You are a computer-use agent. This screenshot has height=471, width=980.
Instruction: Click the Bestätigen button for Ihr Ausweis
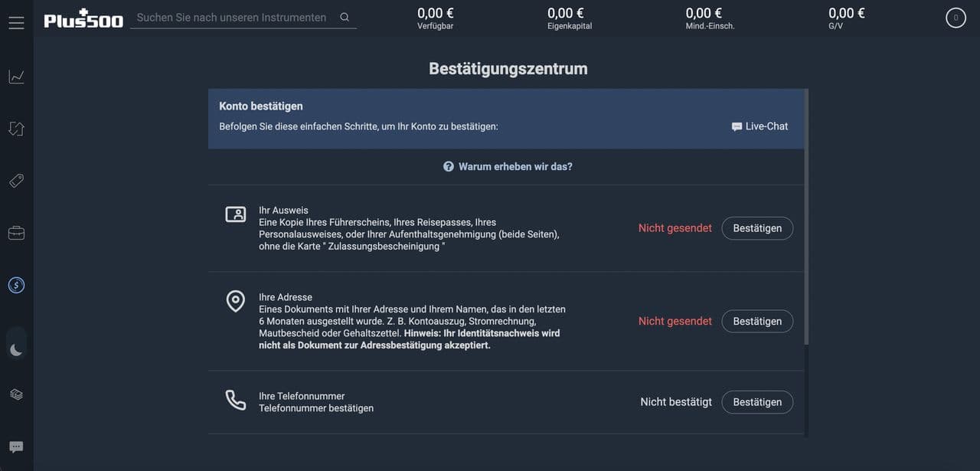[x=757, y=228]
